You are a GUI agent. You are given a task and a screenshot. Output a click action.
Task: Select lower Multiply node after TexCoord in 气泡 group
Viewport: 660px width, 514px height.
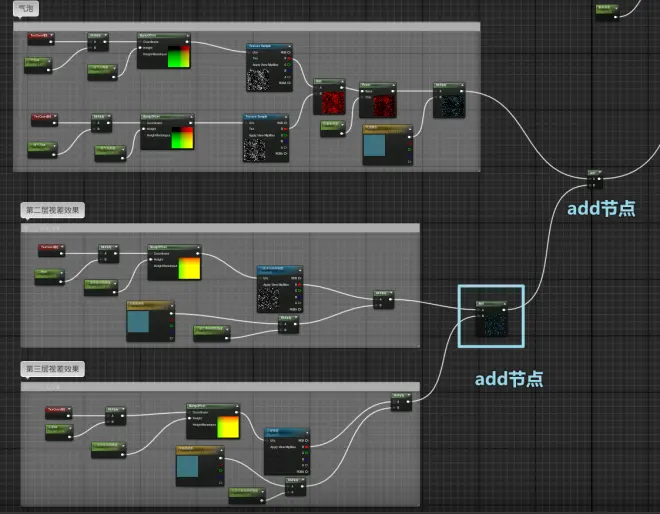[101, 123]
